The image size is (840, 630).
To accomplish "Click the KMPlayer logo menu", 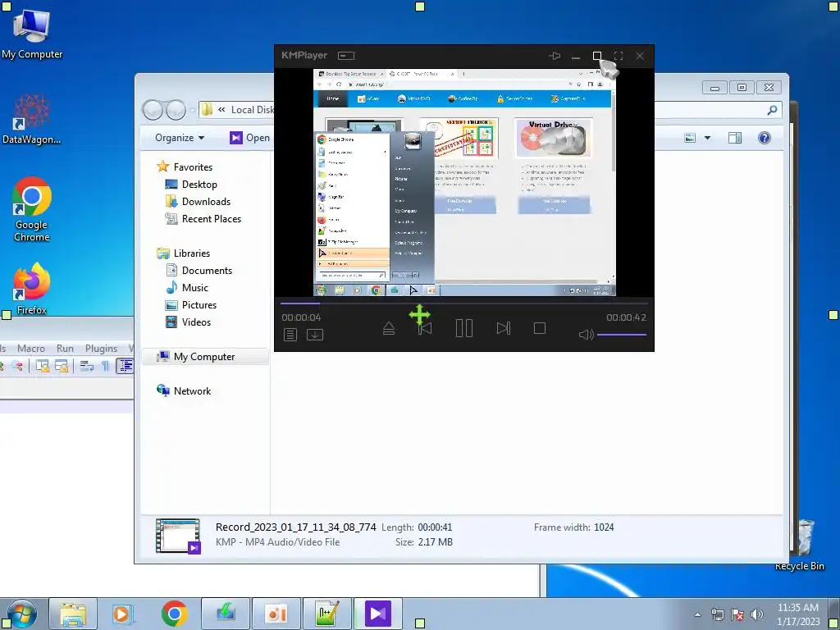I will click(x=304, y=55).
